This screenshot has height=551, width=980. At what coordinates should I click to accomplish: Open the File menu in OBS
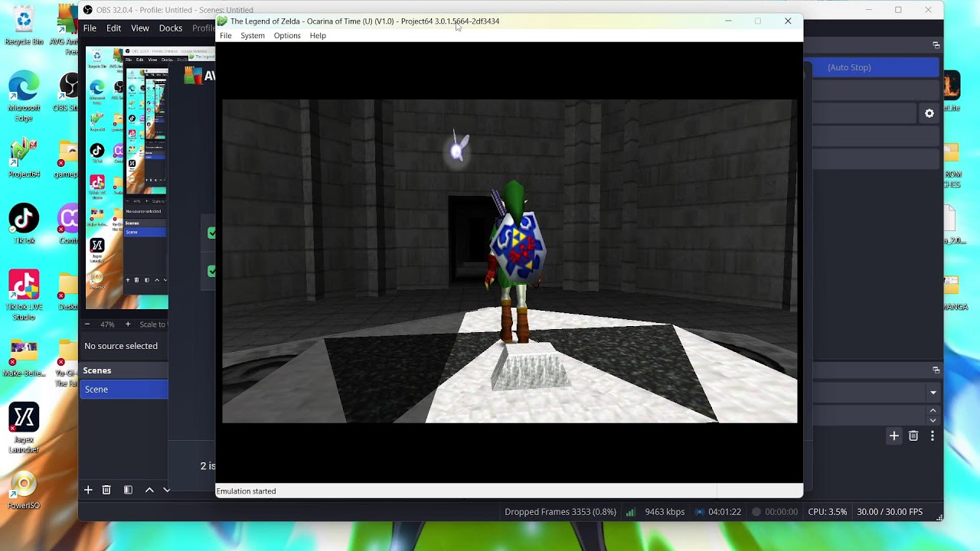click(x=90, y=28)
